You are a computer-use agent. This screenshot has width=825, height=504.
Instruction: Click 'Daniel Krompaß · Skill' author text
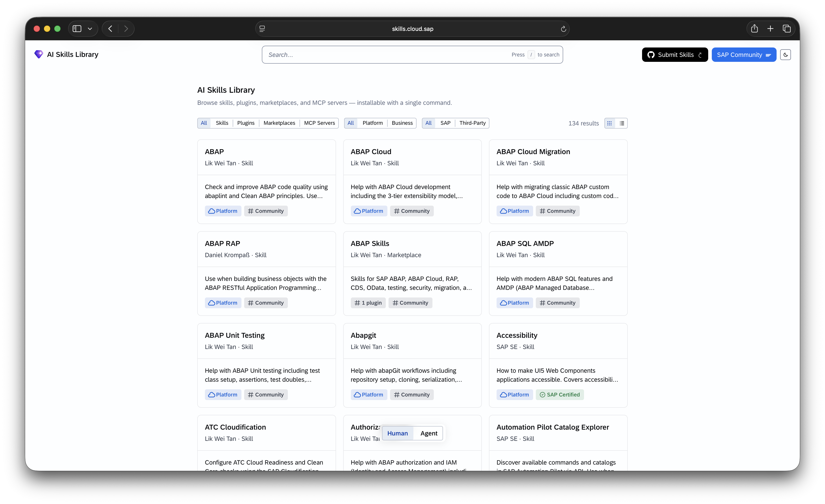[235, 255]
